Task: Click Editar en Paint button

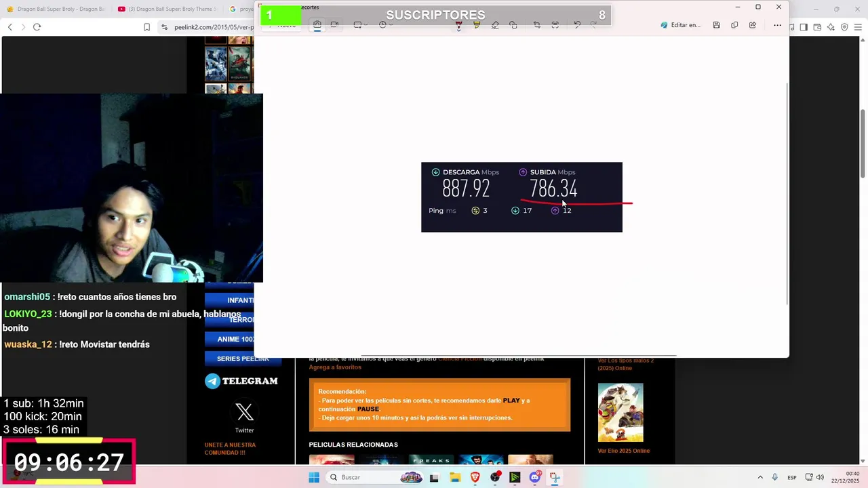Action: [680, 25]
